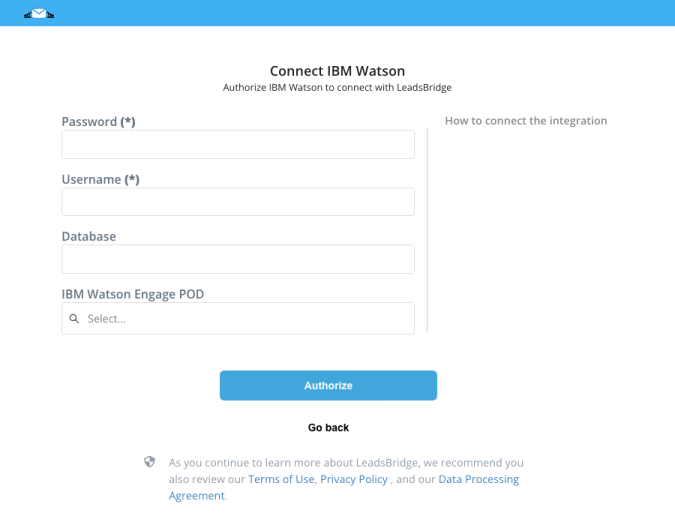
Task: Click the Password (*) label
Action: [x=99, y=122]
